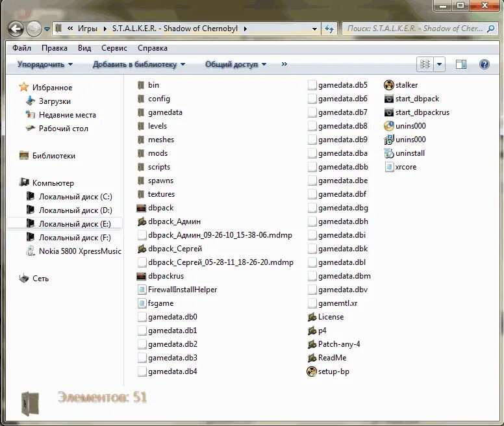Open the view options dropdown arrow

(440, 64)
